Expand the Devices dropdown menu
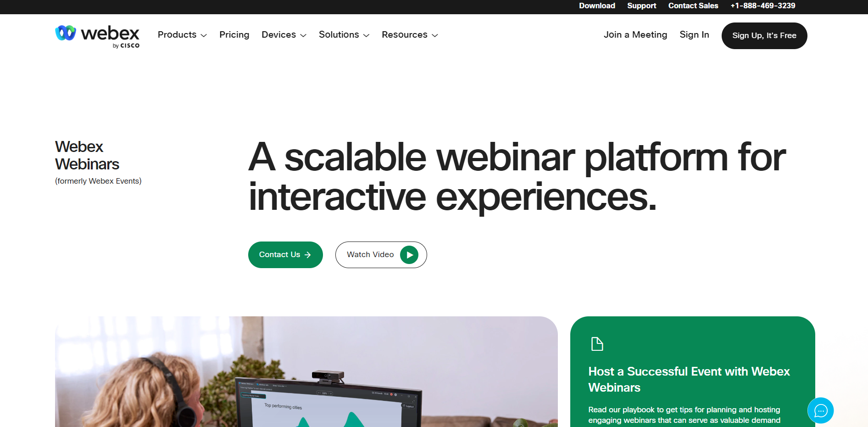868x427 pixels. coord(284,35)
